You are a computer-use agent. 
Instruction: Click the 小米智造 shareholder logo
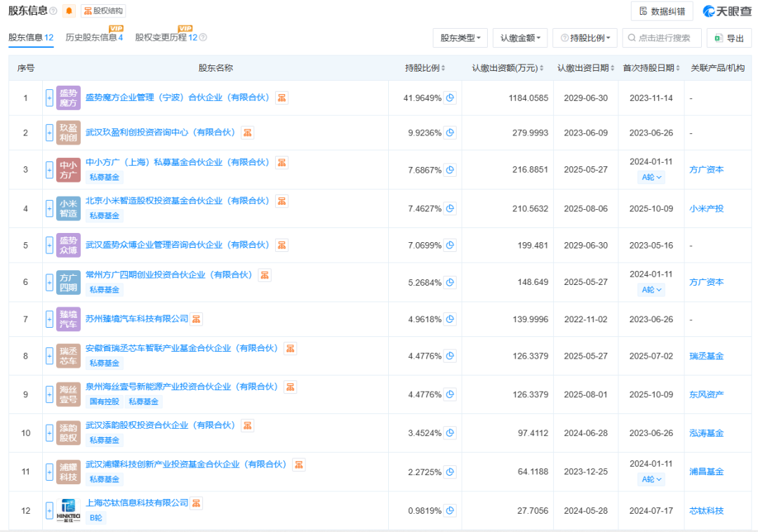tap(68, 208)
